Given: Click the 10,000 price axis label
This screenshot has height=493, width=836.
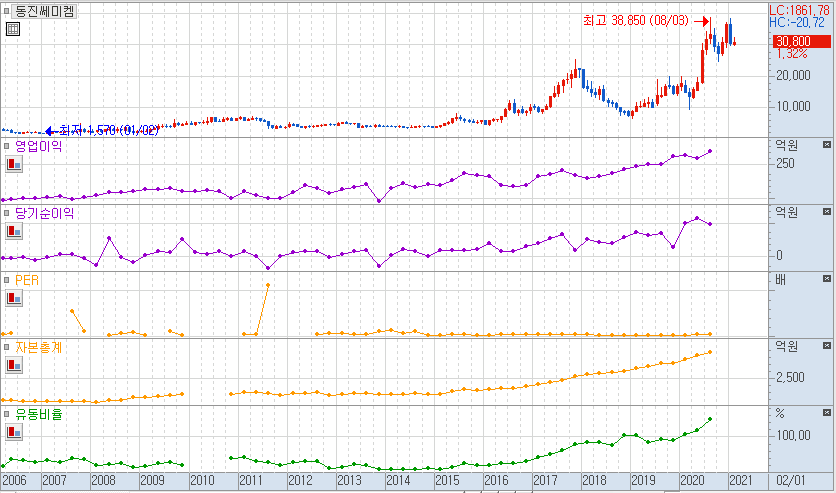Looking at the screenshot, I should click(x=793, y=106).
